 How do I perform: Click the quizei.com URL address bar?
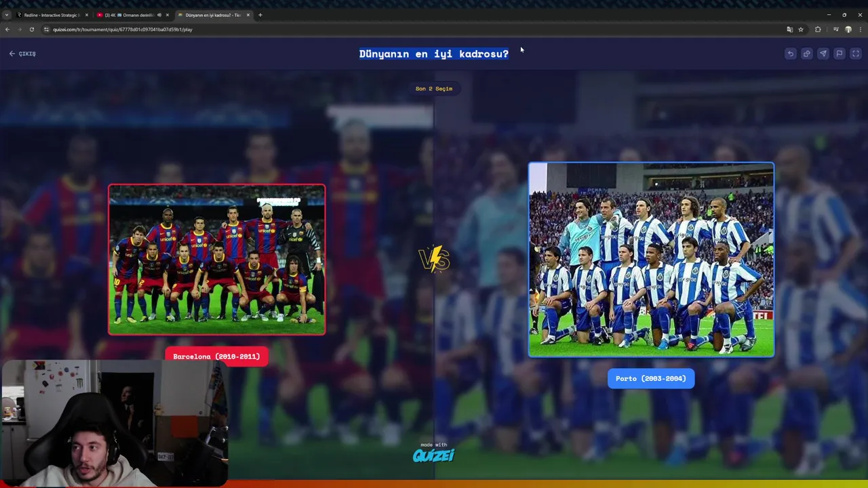coord(414,29)
